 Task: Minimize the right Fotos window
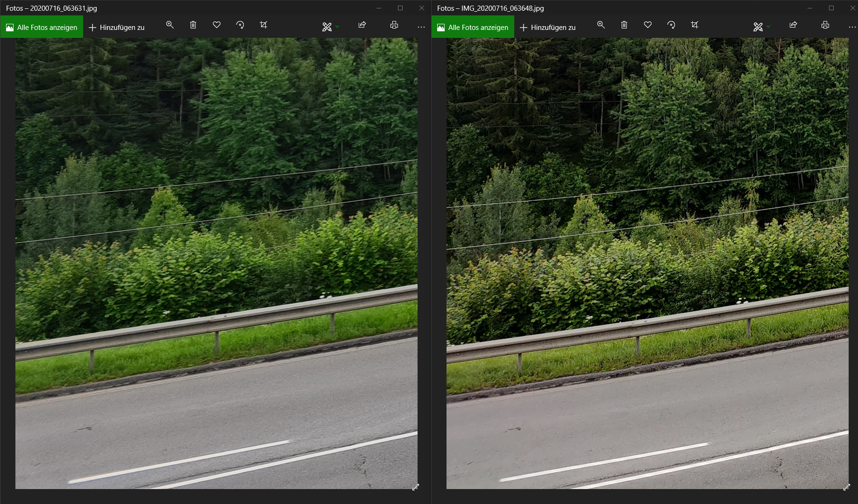tap(810, 8)
